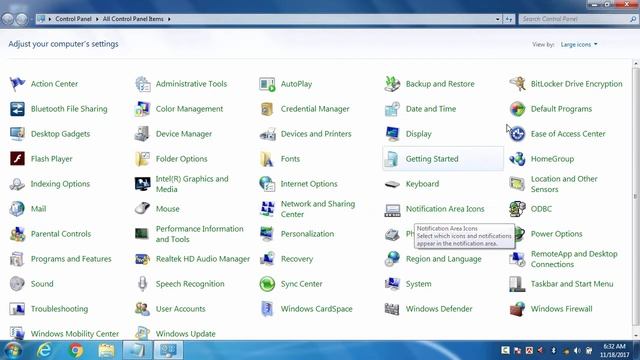This screenshot has height=360, width=640.
Task: Open Windows Explorer folder in the taskbar
Action: point(107,350)
